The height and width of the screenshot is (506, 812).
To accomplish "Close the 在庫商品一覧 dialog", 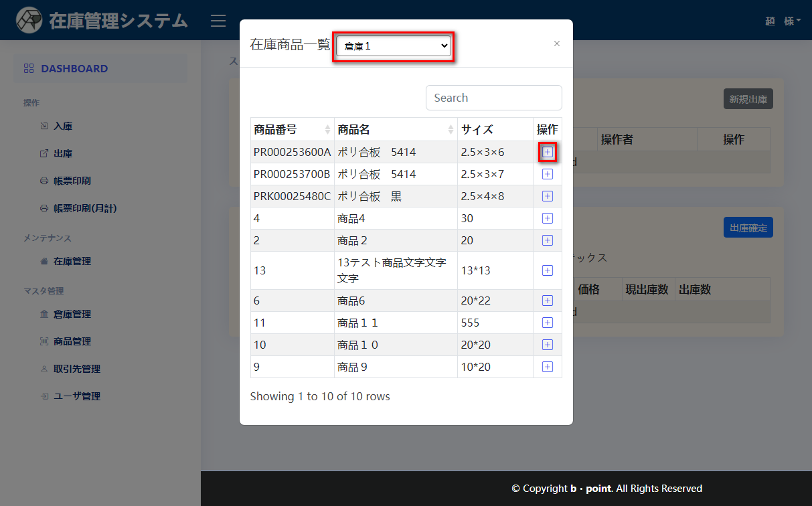I will pos(556,44).
